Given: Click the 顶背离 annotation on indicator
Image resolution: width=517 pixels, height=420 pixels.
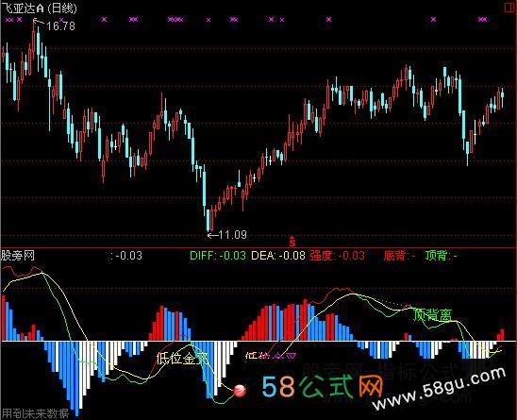Looking at the screenshot, I should point(433,314).
